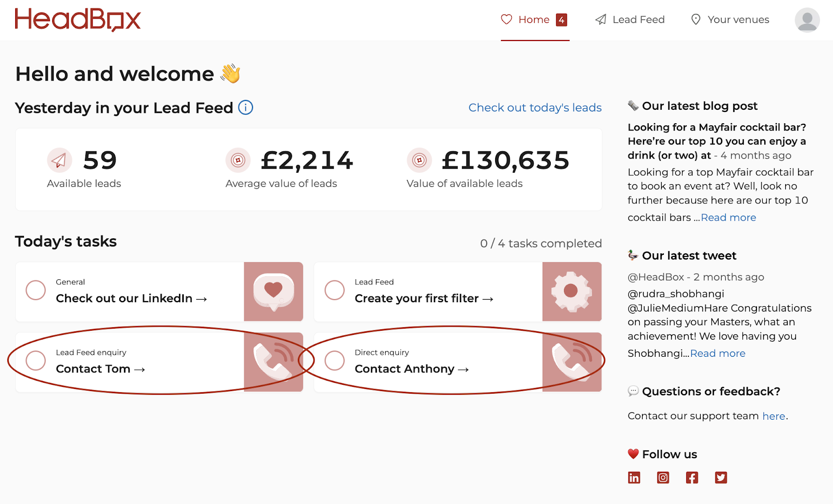The width and height of the screenshot is (833, 504).
Task: Go to Your venues tab
Action: click(x=730, y=20)
